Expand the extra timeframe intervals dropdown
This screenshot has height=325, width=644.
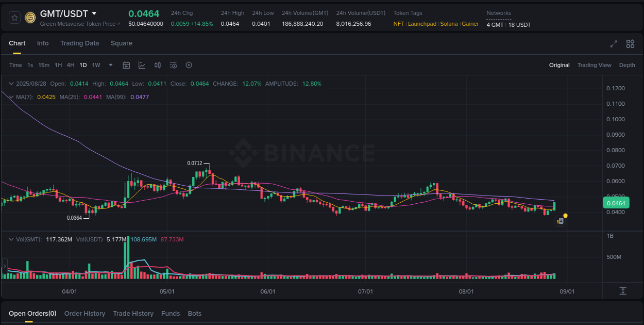tap(110, 65)
